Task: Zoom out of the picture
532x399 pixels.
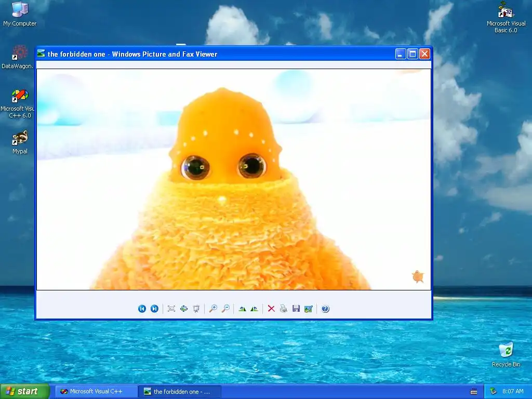Action: point(225,309)
